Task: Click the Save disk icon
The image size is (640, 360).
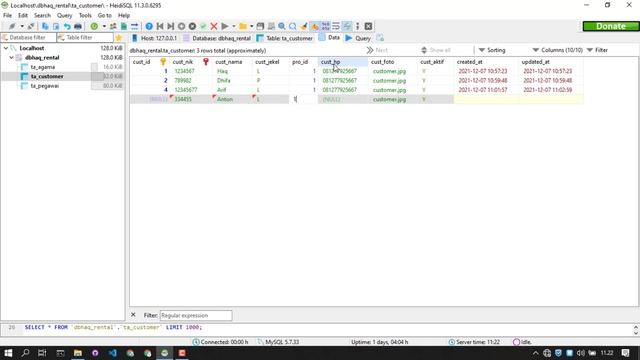Action: coord(260,26)
